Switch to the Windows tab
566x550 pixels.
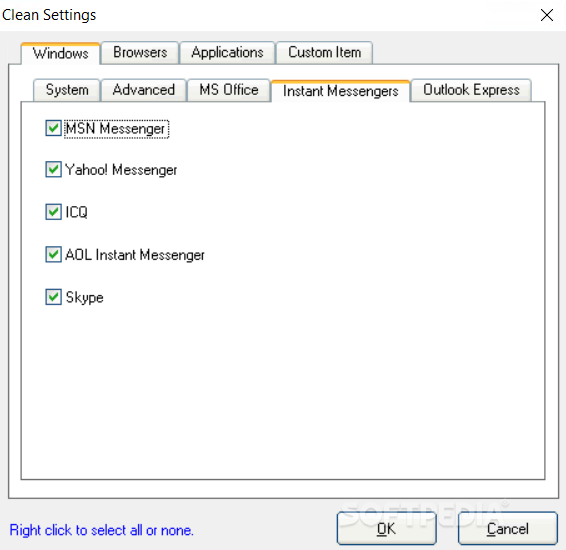60,53
